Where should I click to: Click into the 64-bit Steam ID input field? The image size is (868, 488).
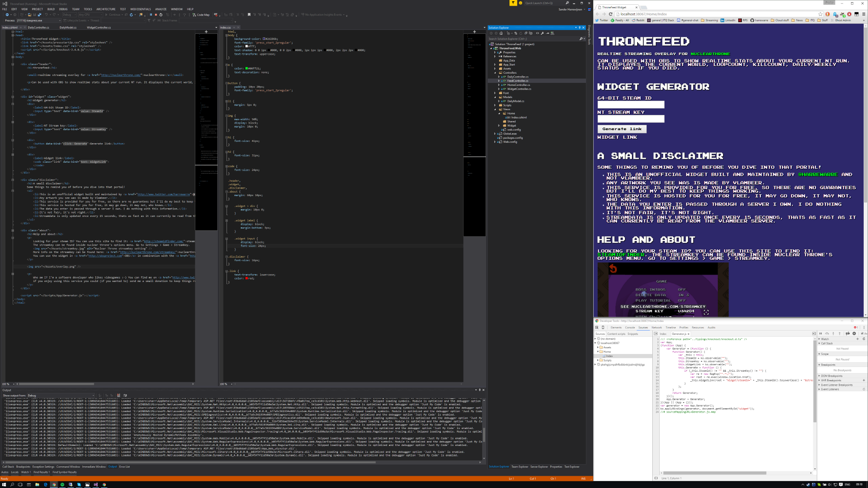point(631,105)
